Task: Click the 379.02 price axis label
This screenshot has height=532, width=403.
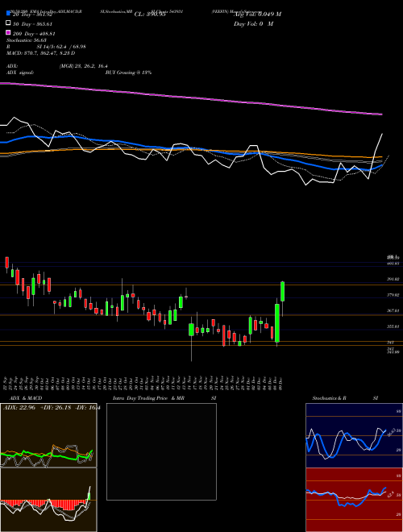Action: pyautogui.click(x=393, y=295)
